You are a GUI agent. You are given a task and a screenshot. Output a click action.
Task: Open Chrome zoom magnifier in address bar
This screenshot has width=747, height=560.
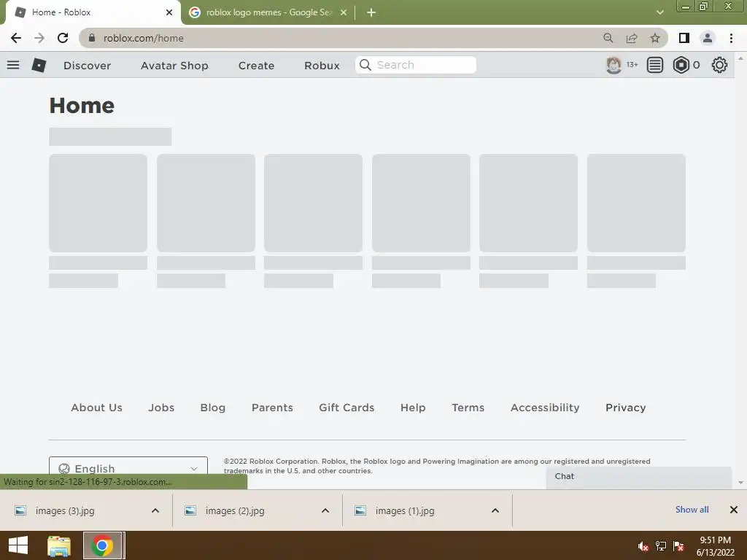(x=608, y=38)
